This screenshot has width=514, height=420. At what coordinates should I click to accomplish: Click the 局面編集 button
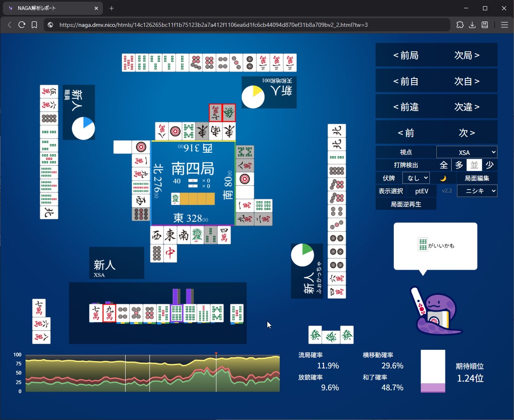tap(477, 178)
